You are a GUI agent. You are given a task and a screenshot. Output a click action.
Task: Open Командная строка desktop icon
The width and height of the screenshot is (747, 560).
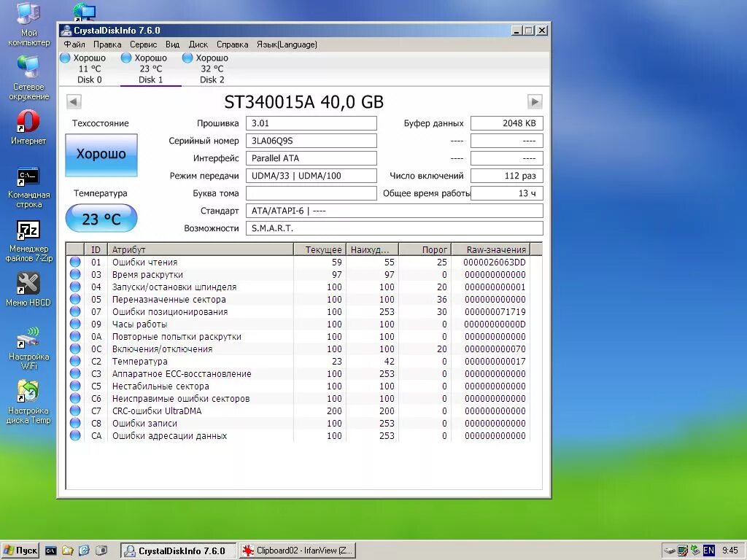pos(28,187)
